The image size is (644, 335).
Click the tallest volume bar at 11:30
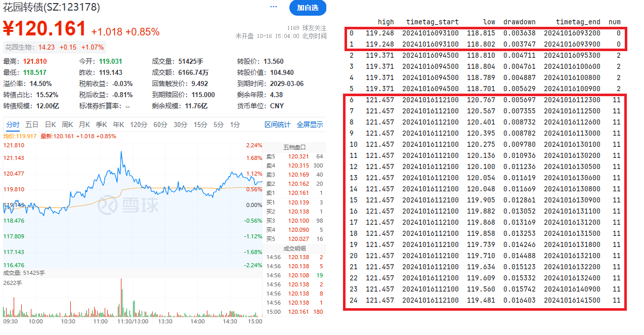121,298
